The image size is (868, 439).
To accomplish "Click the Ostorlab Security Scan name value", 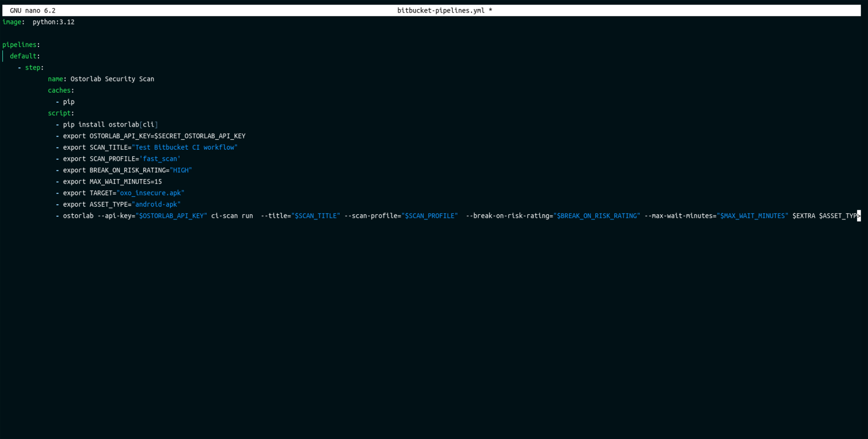I will pos(112,79).
